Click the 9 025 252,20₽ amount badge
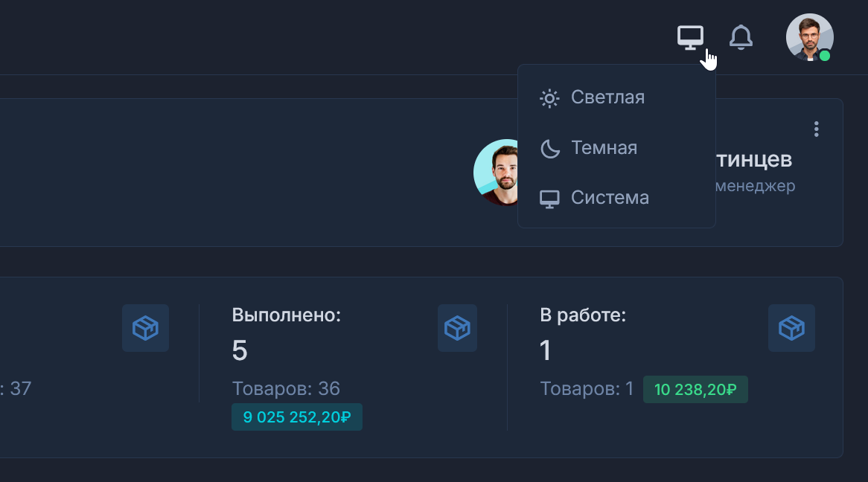This screenshot has width=868, height=482. pos(297,417)
